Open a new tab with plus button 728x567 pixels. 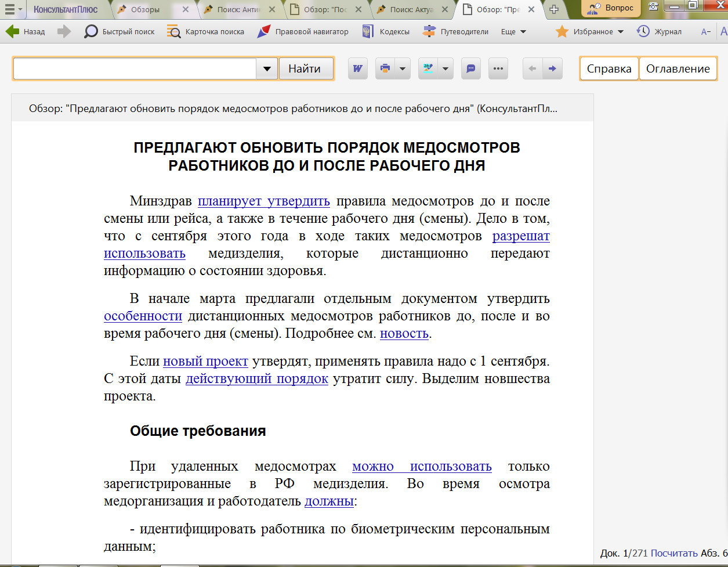(x=554, y=9)
